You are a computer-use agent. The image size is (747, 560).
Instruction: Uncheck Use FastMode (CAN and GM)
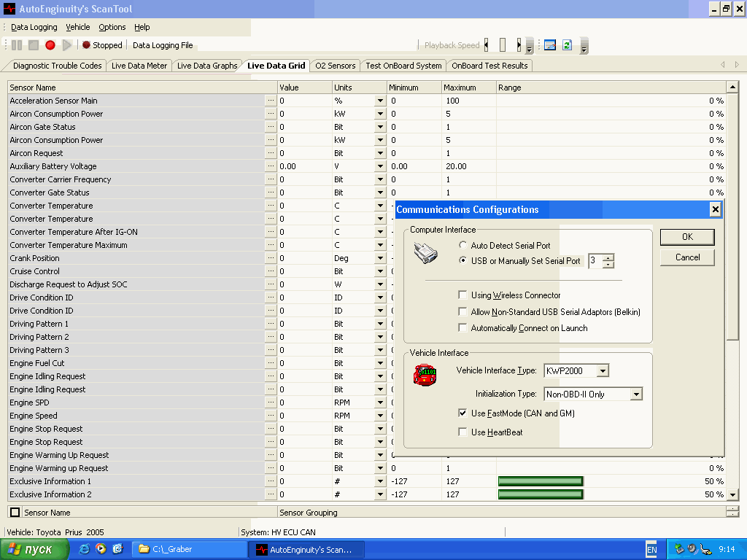(x=462, y=413)
